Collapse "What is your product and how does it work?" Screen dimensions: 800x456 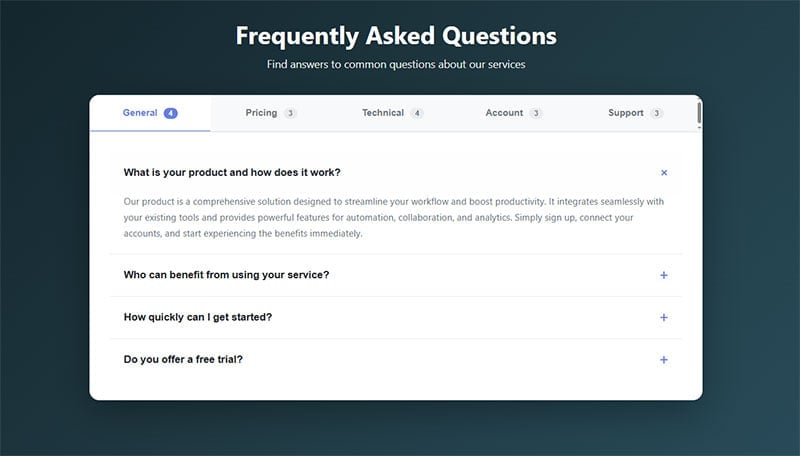pos(232,173)
